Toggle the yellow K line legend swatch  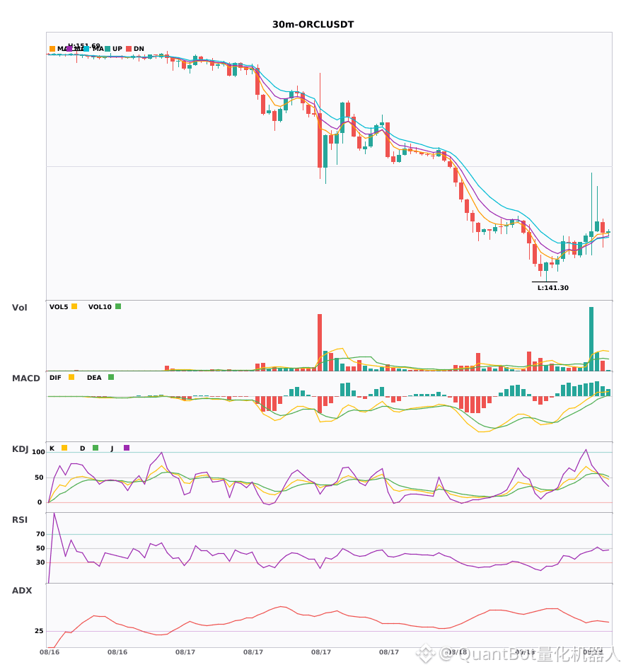64,448
